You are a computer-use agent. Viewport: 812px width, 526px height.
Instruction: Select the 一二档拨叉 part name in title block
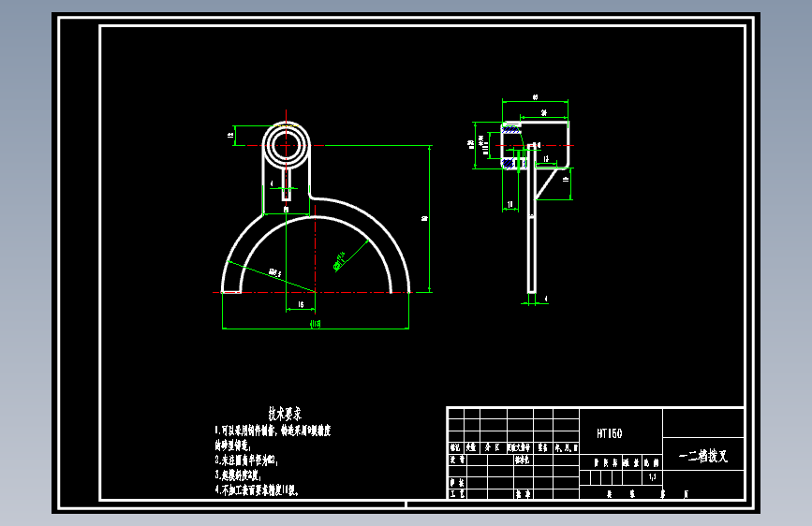point(703,456)
